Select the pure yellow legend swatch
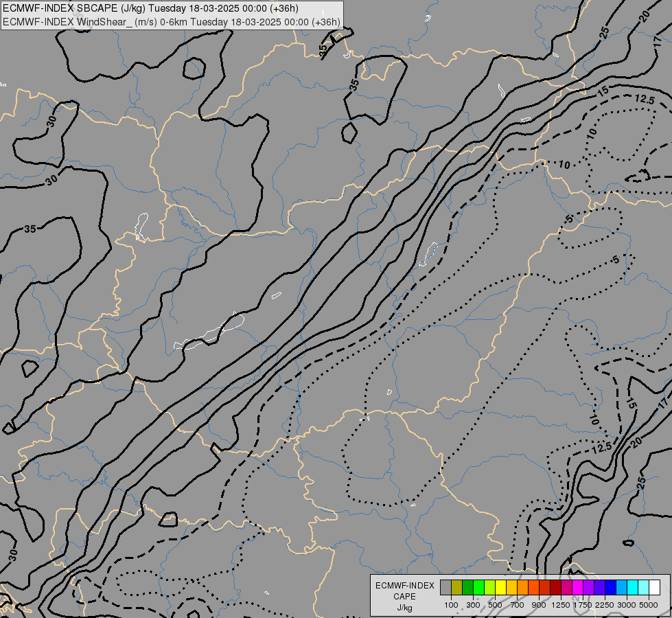 (x=500, y=587)
